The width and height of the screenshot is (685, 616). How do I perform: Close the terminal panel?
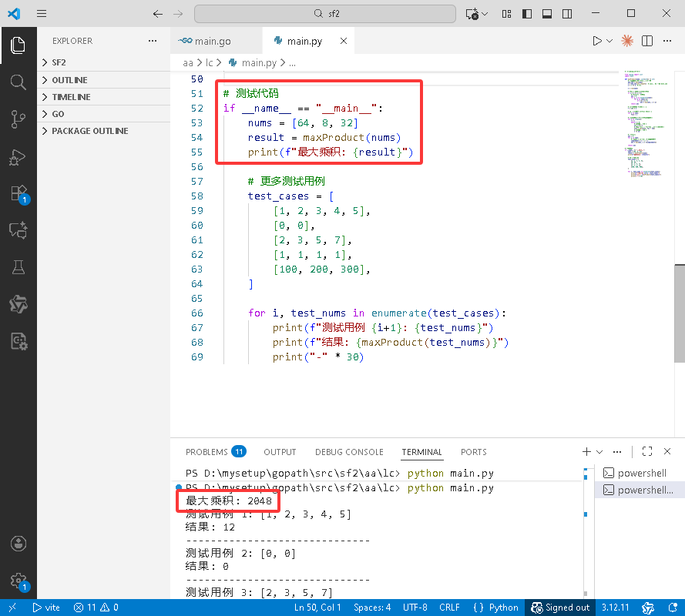tap(667, 451)
